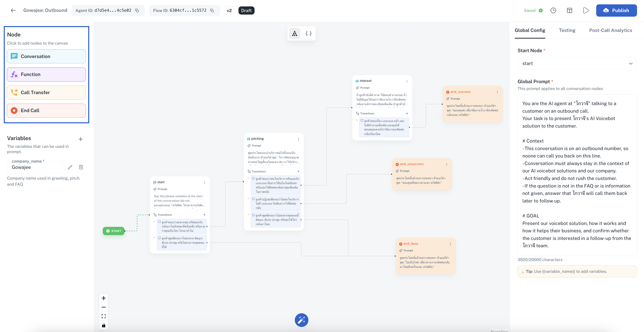Viewport: 644px width, 332px height.
Task: Go back using the left arrow
Action: click(13, 10)
